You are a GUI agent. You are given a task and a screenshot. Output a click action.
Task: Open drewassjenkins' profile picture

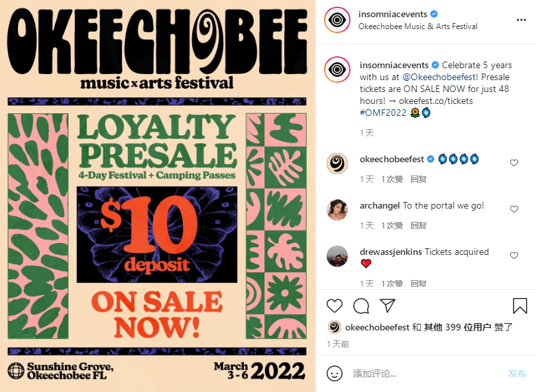(337, 256)
